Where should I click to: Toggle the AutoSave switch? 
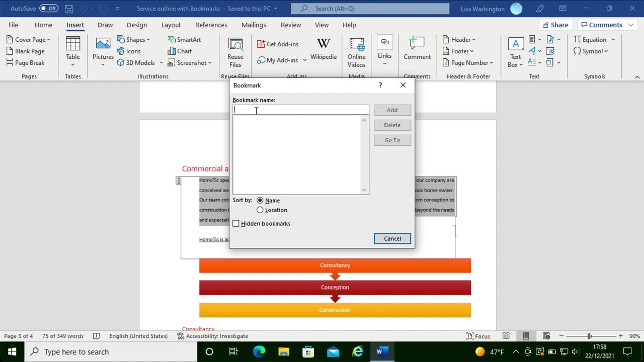[48, 9]
